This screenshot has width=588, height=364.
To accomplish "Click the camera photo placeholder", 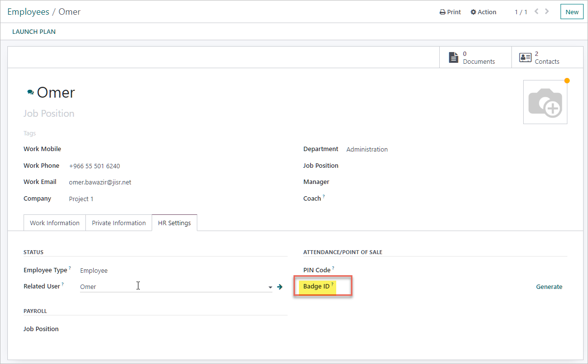I will point(545,102).
